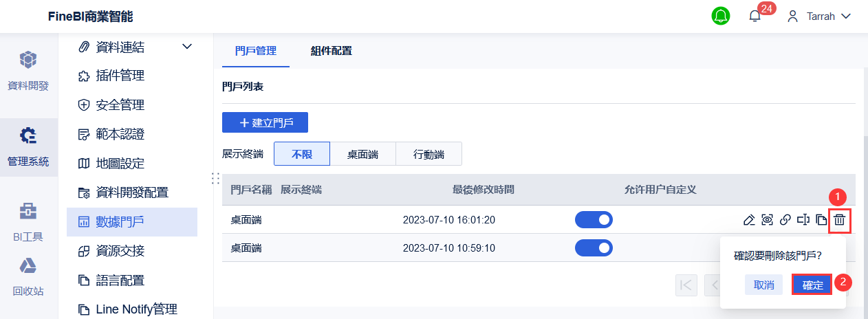Open the notification bell with 24 badge
The height and width of the screenshot is (319, 868).
coord(755,16)
